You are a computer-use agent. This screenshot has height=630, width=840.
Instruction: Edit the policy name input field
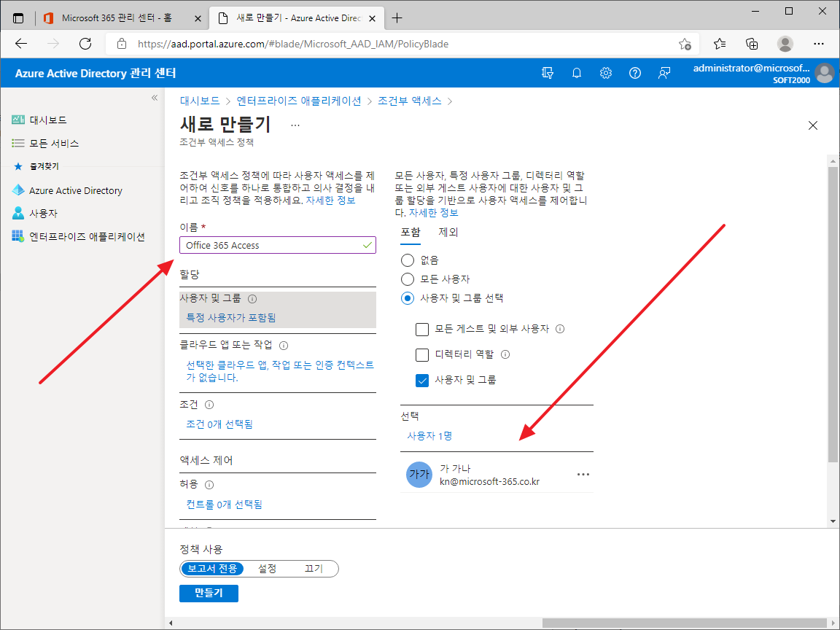coord(278,245)
